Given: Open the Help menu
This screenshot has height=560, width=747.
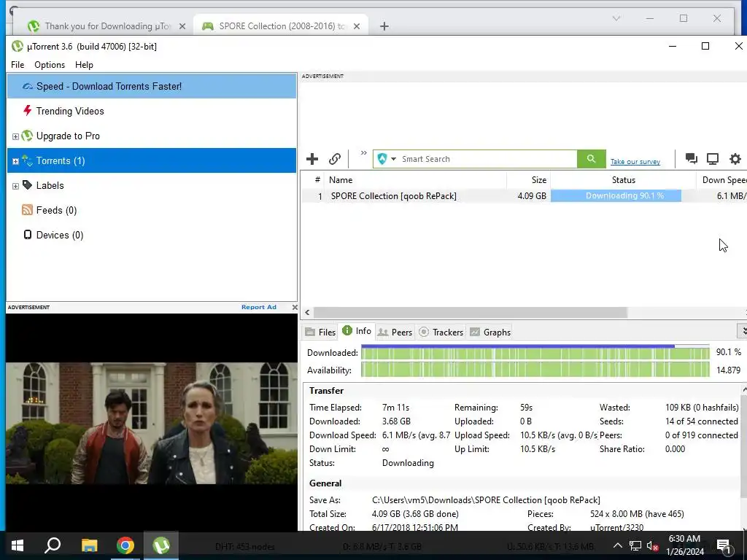Looking at the screenshot, I should coord(85,65).
